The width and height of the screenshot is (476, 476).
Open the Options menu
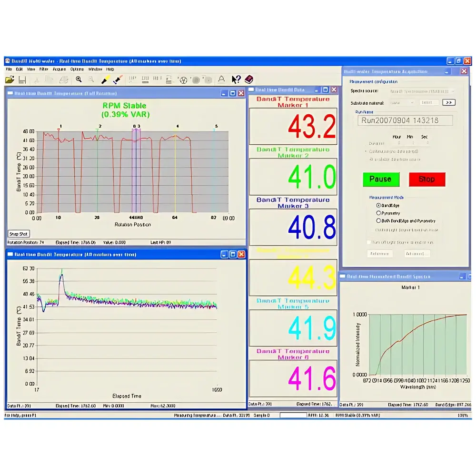tap(77, 69)
